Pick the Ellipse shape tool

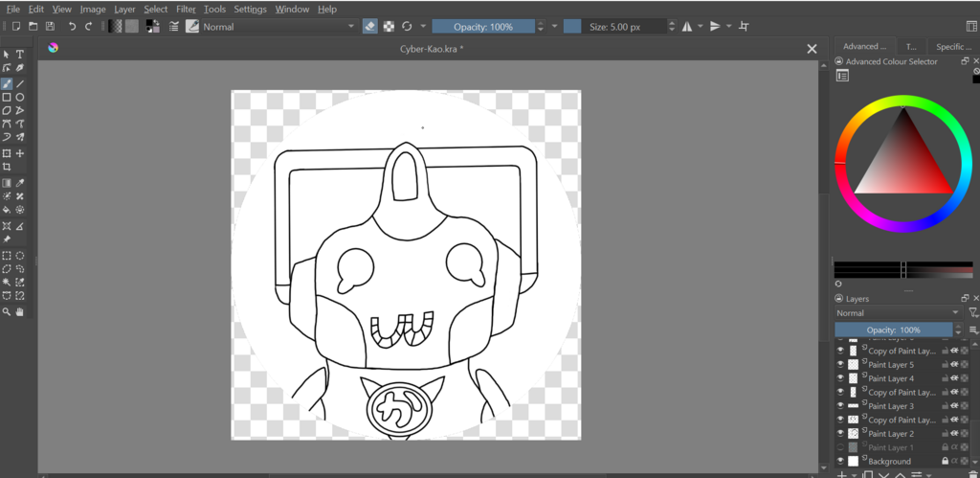tap(19, 98)
